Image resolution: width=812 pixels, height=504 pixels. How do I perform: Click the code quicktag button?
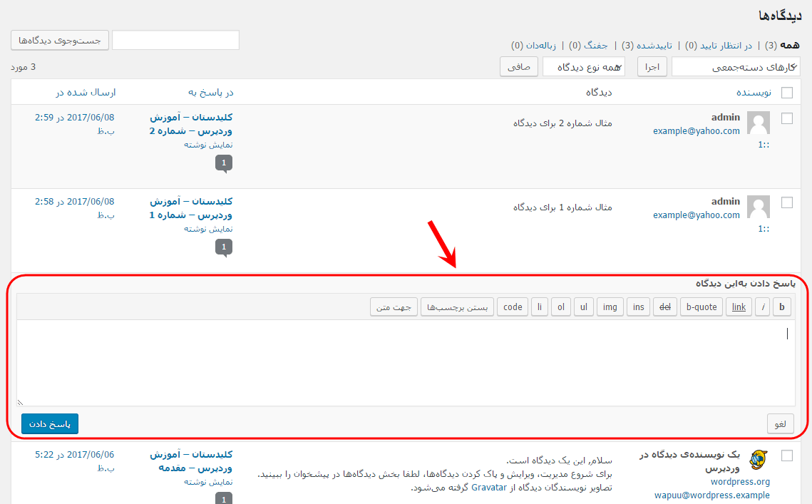coord(513,307)
